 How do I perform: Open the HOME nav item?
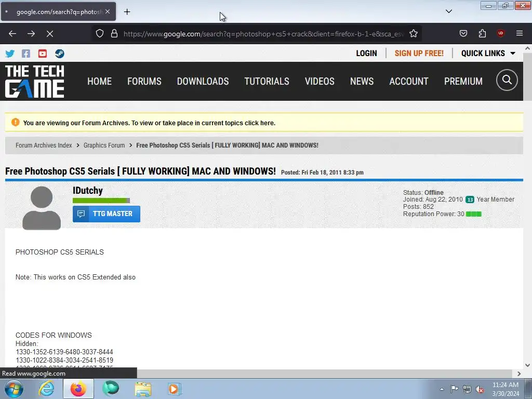coord(99,82)
